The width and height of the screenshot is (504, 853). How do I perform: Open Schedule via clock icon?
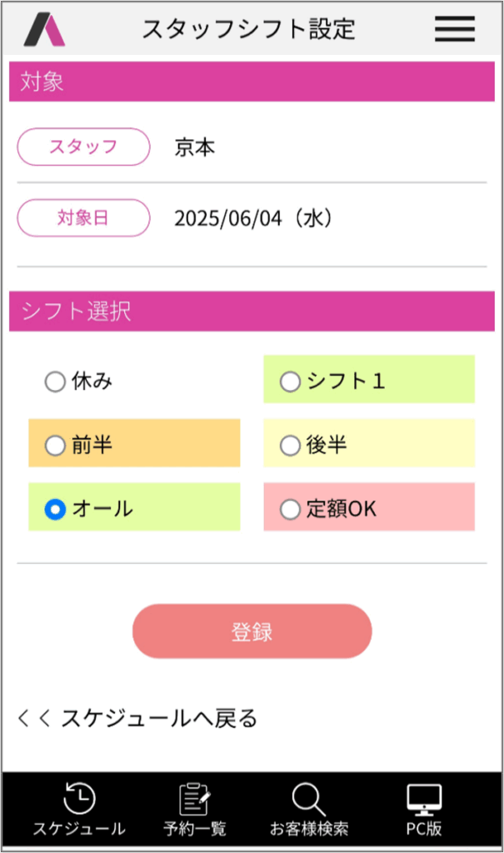(x=79, y=800)
